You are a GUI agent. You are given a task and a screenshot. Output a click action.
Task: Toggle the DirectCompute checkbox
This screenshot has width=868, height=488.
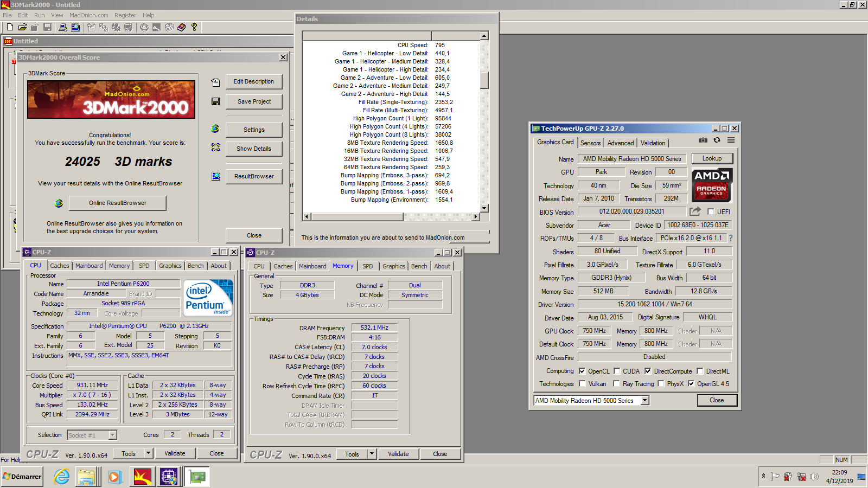(648, 371)
